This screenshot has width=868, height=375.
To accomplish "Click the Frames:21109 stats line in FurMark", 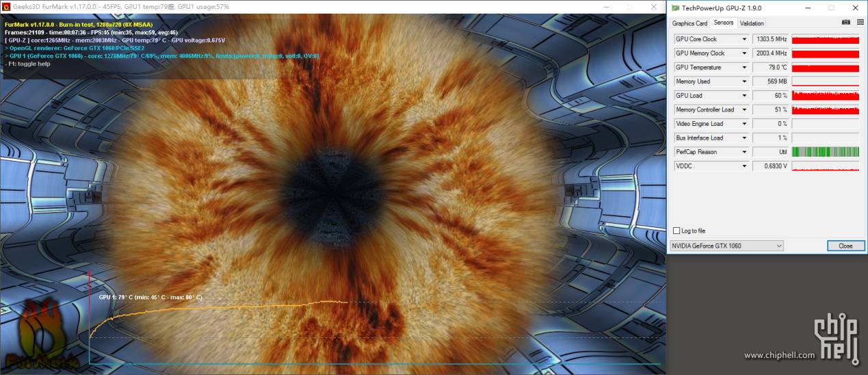I will [x=91, y=32].
